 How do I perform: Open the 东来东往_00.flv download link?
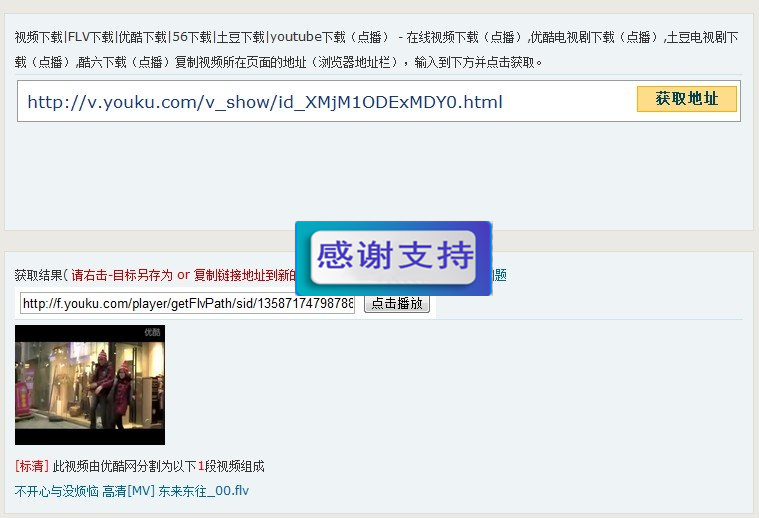[x=132, y=491]
